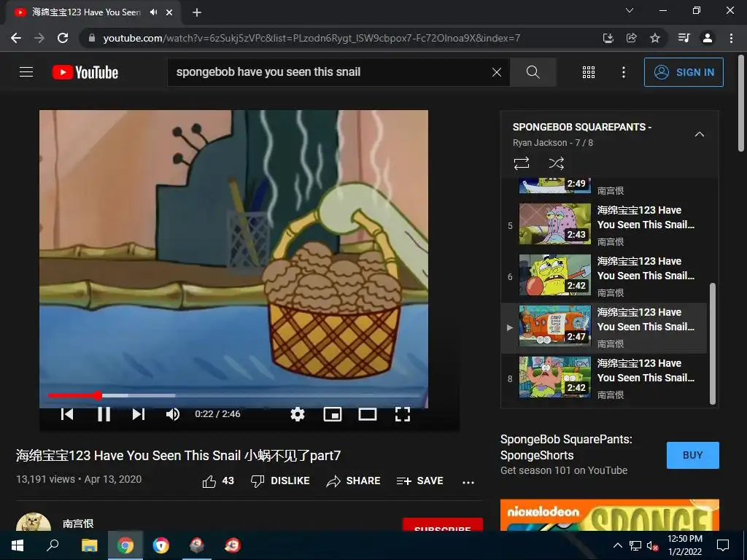Click the SUBSCRIBE button
The image size is (747, 560).
[x=443, y=524]
